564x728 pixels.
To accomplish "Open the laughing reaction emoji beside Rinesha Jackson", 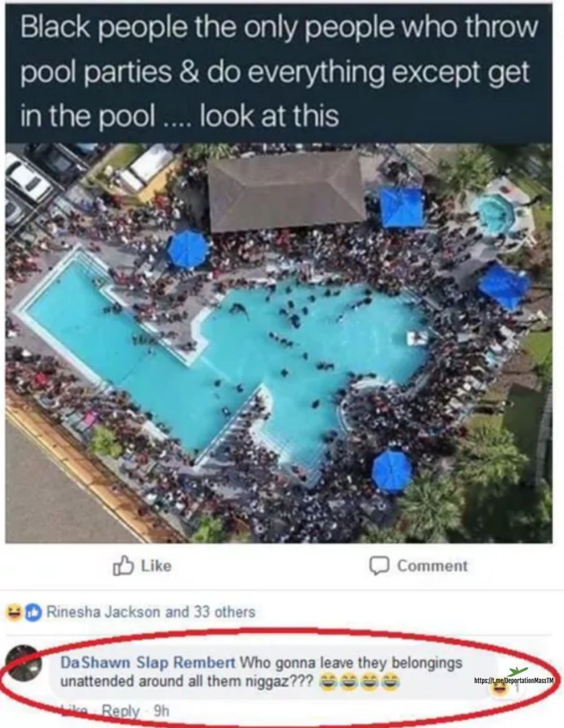I will tap(12, 612).
